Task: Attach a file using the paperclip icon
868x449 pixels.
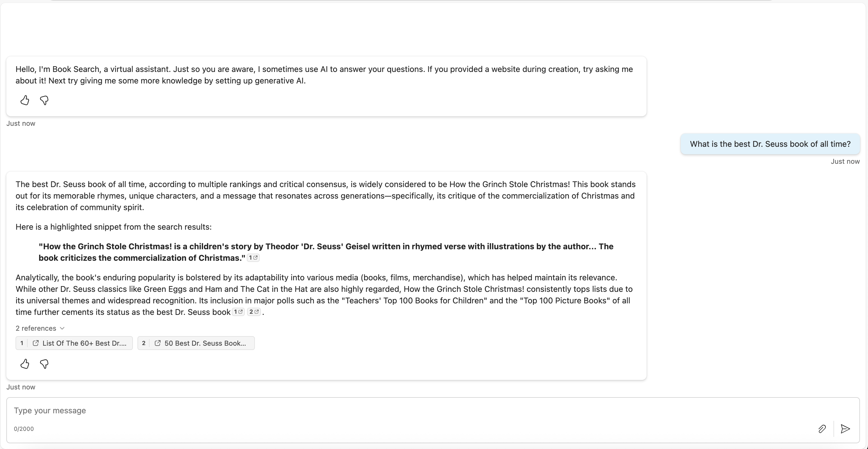Action: 822,429
